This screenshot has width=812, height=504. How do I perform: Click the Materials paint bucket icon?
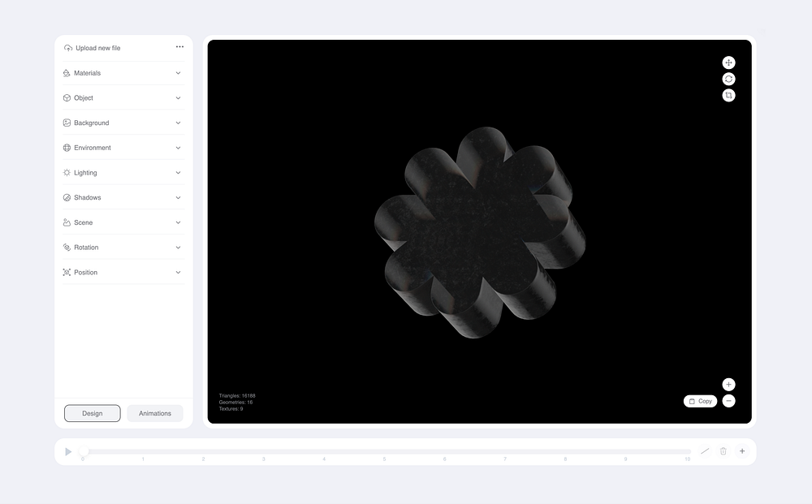coord(67,73)
